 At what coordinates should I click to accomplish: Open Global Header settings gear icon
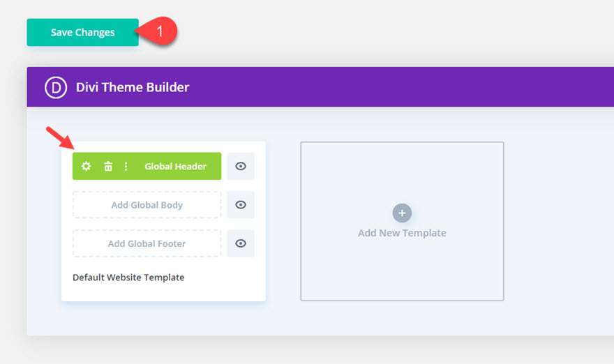(x=86, y=167)
